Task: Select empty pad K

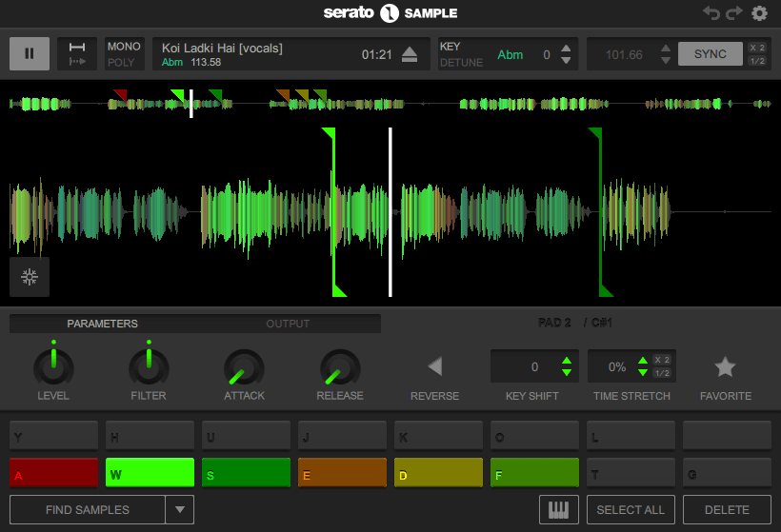Action: pos(438,436)
